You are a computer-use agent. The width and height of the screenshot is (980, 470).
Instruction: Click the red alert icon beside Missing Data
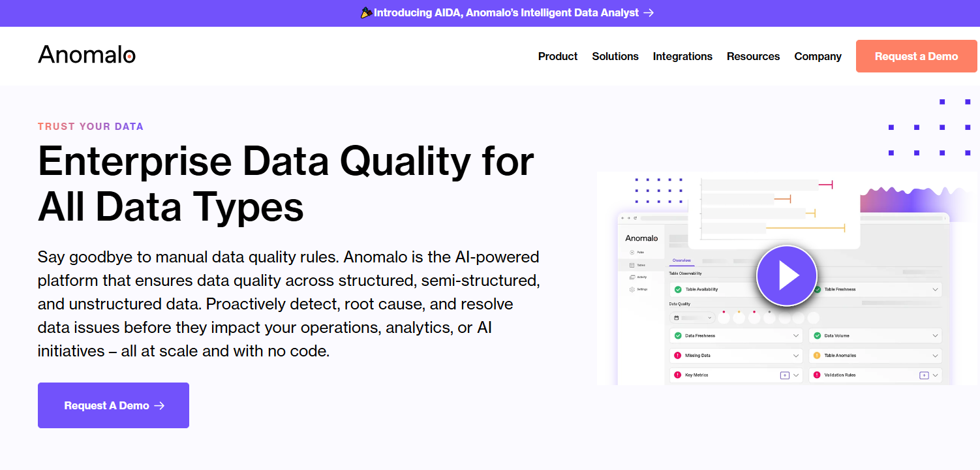[x=677, y=356]
